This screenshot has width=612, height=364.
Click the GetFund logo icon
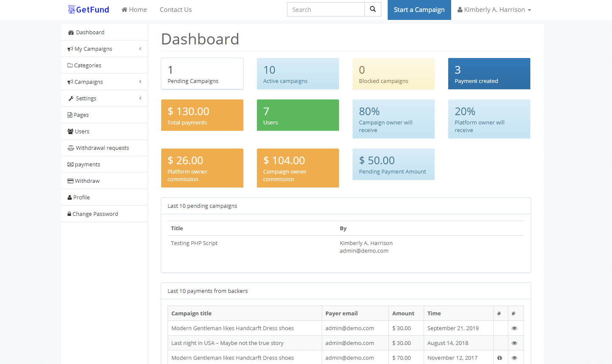(71, 9)
